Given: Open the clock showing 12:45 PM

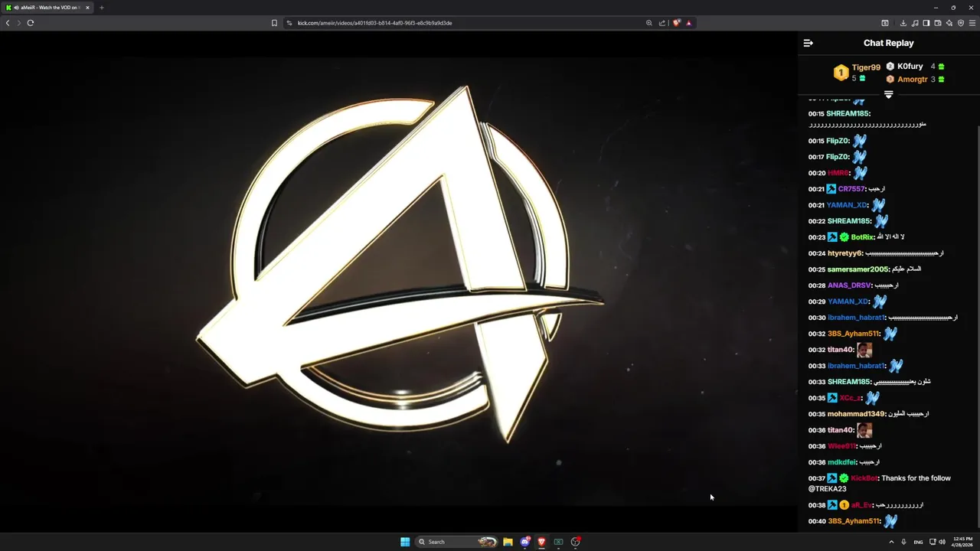Looking at the screenshot, I should (x=963, y=542).
